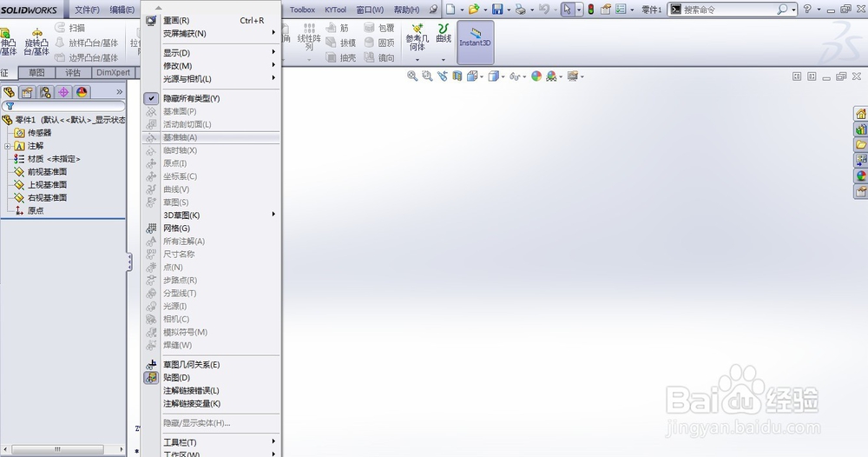Open the Edit (编辑) menu
The image size is (868, 457).
click(122, 10)
